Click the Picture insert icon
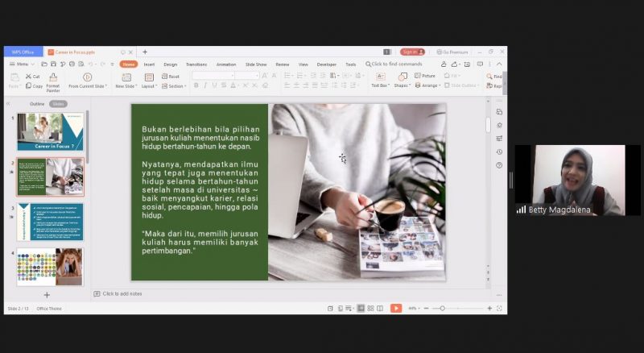644x353 pixels. [418, 76]
